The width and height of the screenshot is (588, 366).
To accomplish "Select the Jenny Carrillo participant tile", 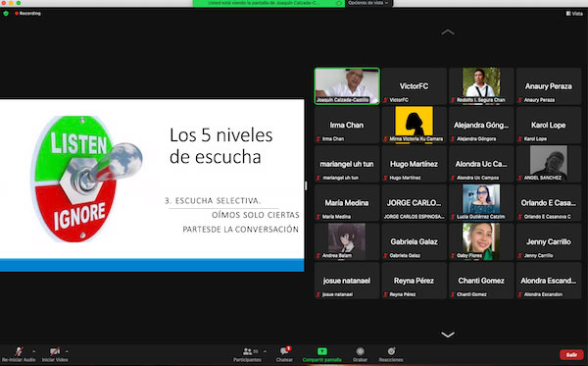I will point(549,241).
